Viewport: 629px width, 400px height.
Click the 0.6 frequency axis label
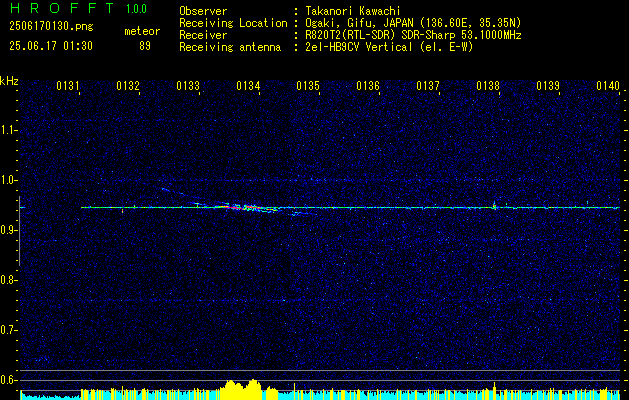(x=9, y=380)
